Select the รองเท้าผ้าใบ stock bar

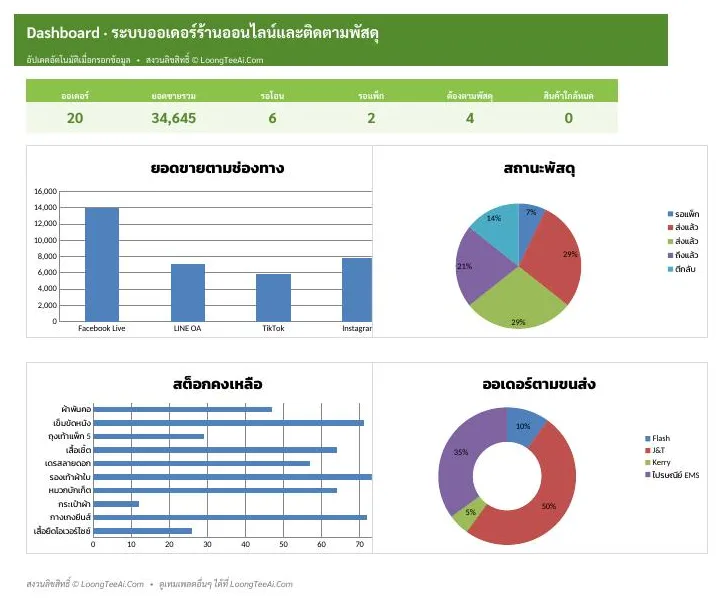pyautogui.click(x=233, y=477)
